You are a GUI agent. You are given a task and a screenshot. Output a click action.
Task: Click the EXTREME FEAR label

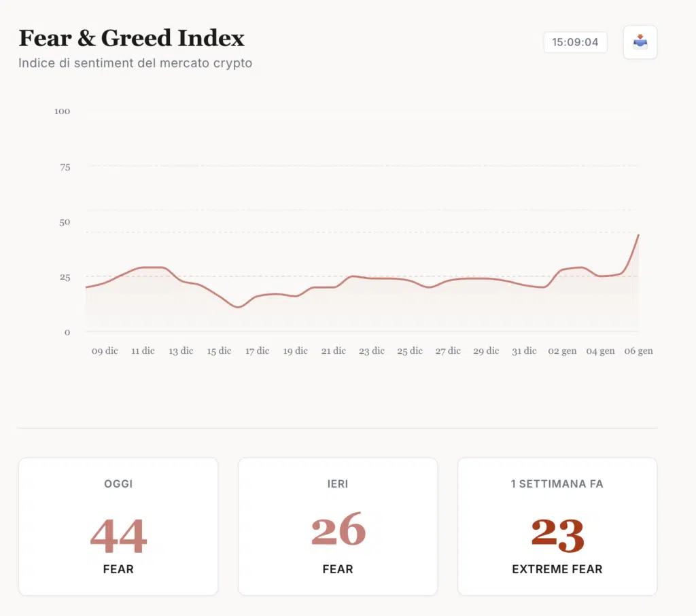pos(557,569)
